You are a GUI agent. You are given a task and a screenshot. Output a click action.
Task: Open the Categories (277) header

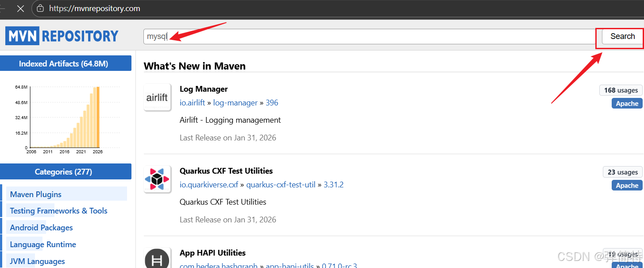coord(66,172)
